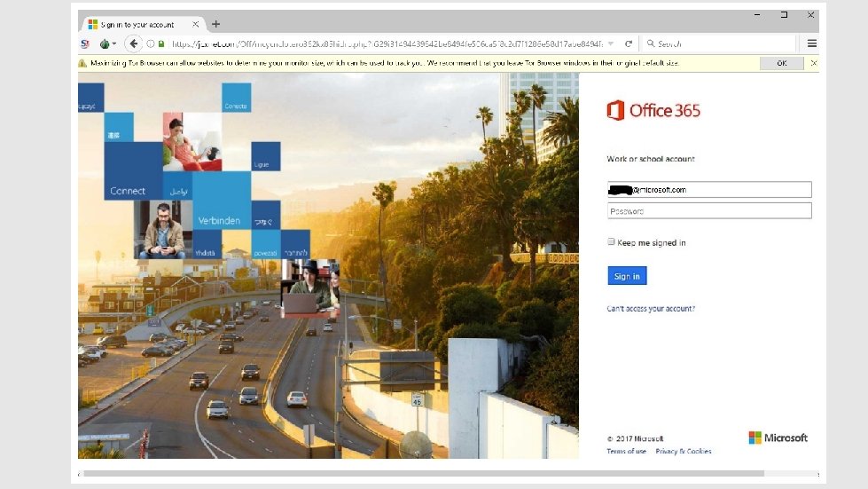Click the Microsoft favicon on the tab
Image resolution: width=868 pixels, height=489 pixels.
(93, 24)
